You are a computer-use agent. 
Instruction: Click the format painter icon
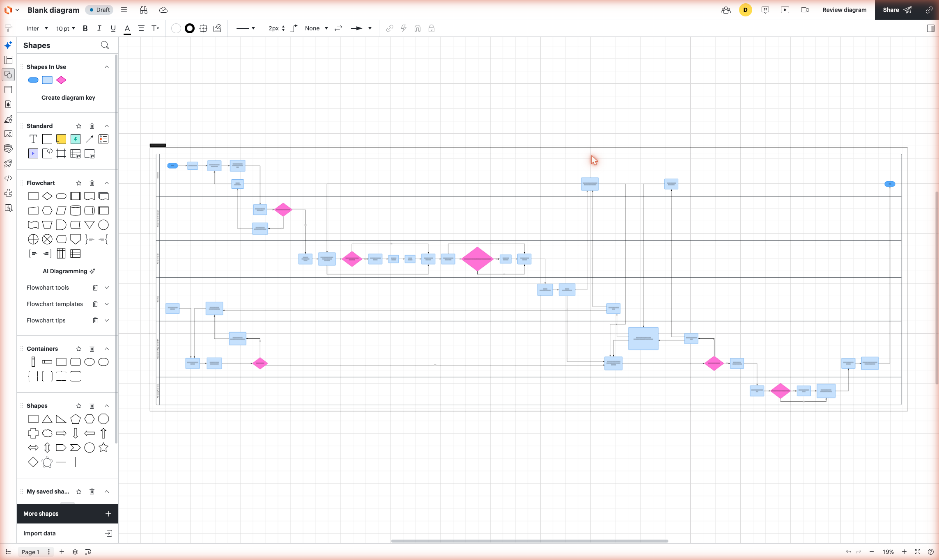(x=8, y=28)
